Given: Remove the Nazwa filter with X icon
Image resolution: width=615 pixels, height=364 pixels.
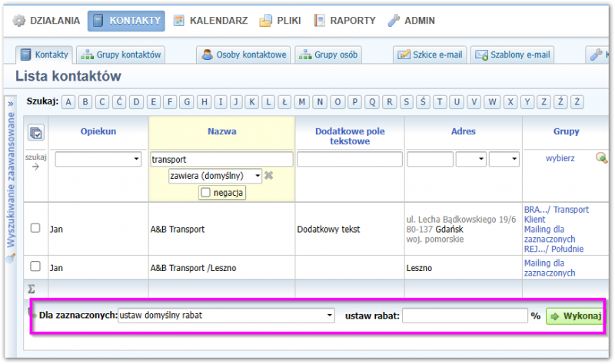Looking at the screenshot, I should tap(269, 176).
